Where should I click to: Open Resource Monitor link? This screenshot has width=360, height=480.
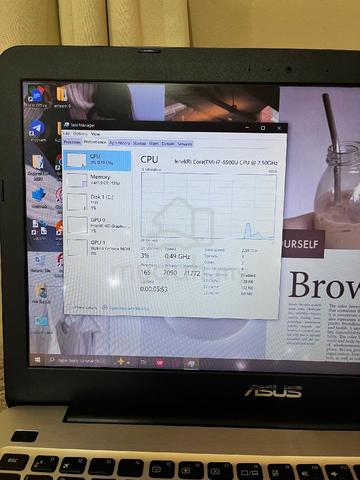click(x=129, y=308)
